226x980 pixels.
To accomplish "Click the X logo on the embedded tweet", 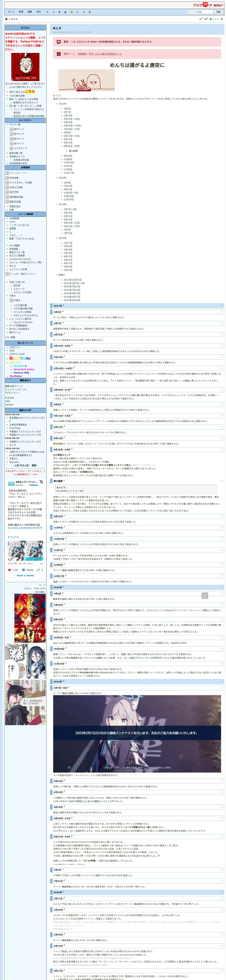I will point(41,482).
